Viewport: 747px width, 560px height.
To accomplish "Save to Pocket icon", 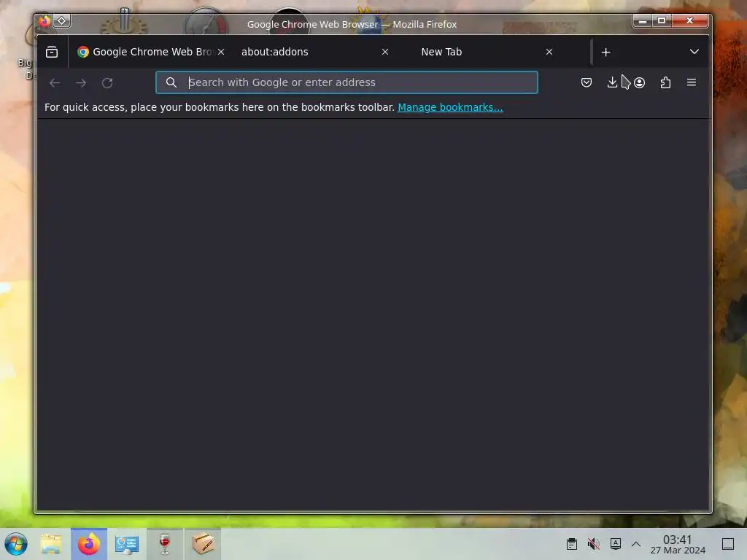I will [587, 82].
